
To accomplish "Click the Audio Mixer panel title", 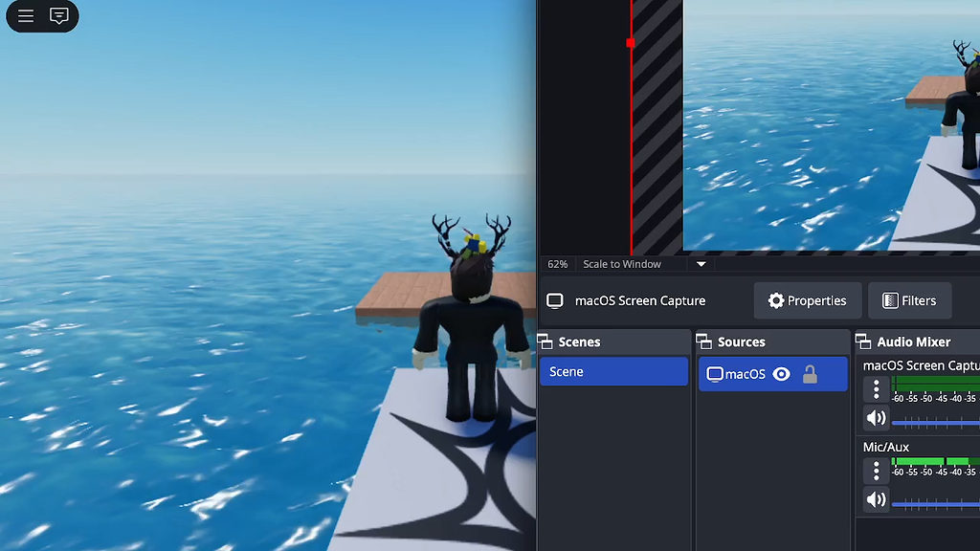I will (x=914, y=342).
